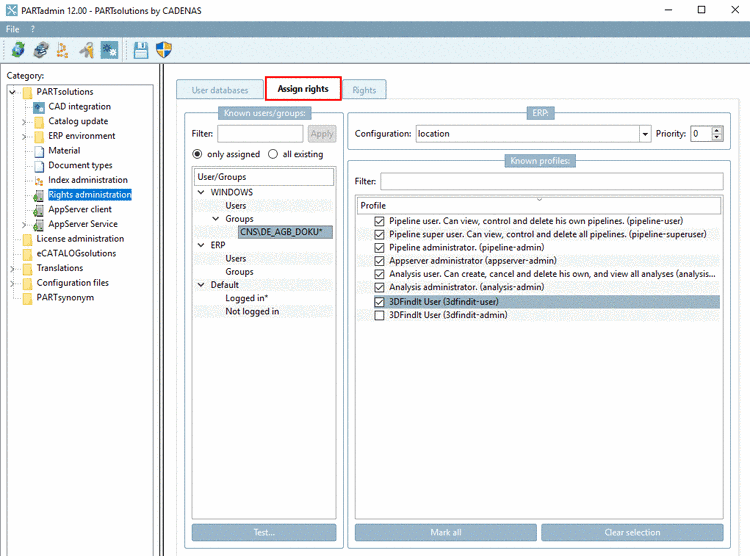Click the ERP environment folder icon

(x=39, y=136)
